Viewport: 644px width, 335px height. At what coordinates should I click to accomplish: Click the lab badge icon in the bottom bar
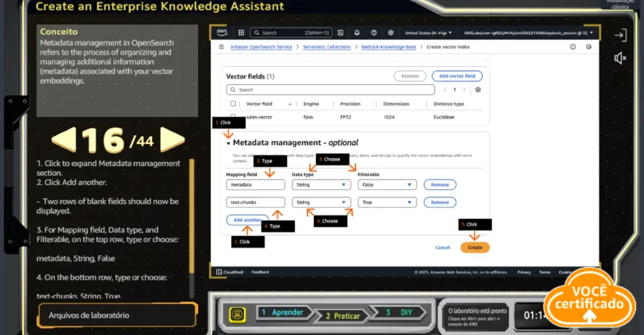pyautogui.click(x=237, y=315)
